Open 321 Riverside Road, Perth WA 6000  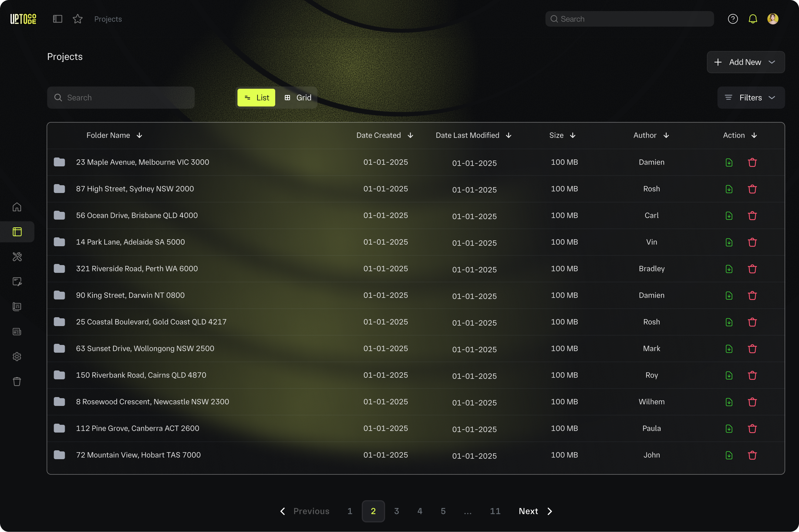point(137,269)
